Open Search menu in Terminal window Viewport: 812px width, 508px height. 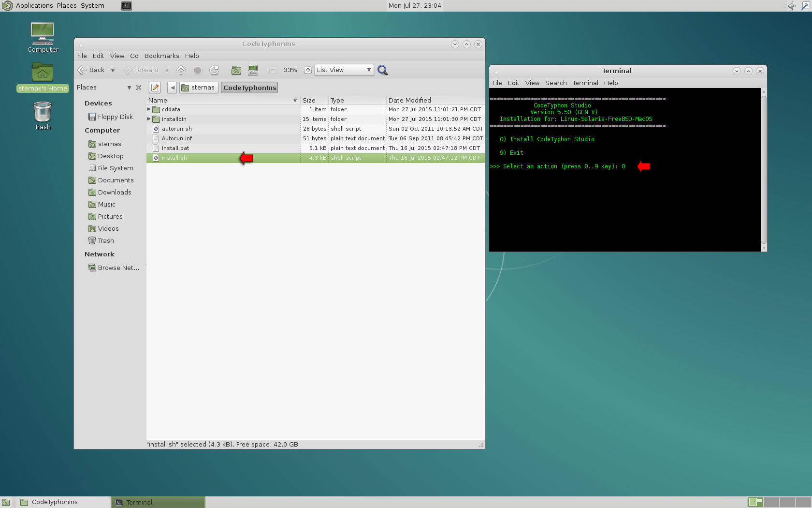pos(556,83)
